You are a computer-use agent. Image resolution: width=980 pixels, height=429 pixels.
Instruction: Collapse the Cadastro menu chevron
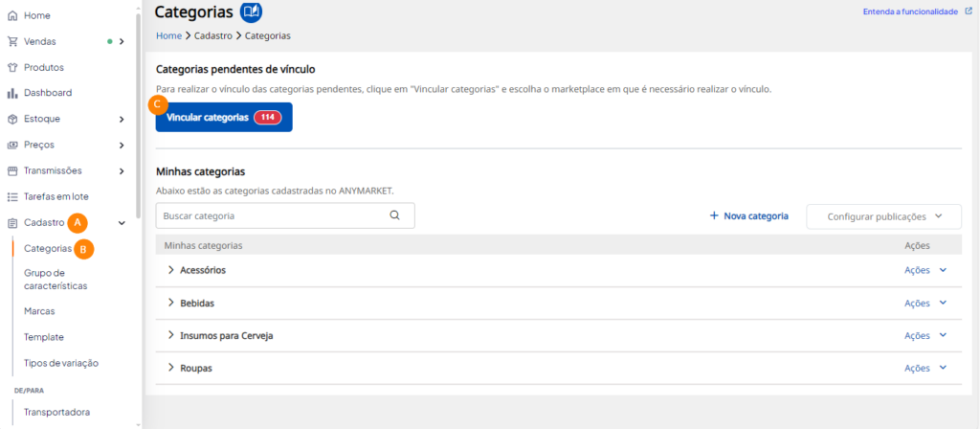click(122, 222)
